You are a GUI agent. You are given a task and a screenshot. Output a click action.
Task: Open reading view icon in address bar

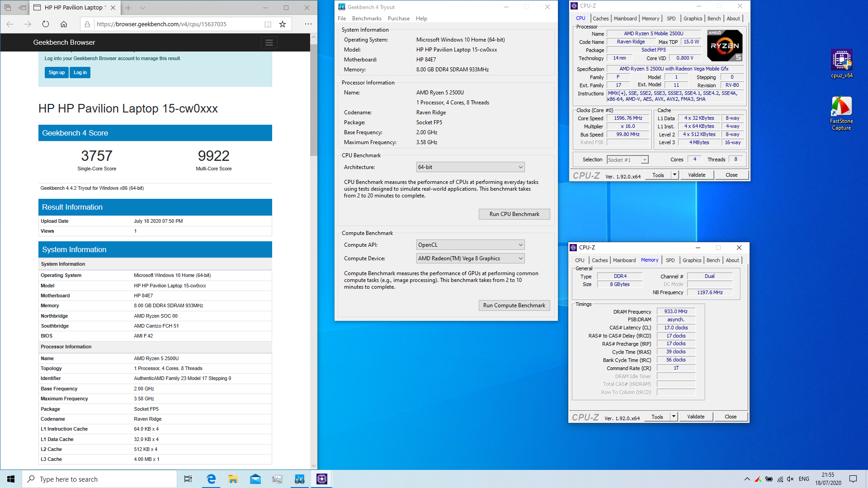click(268, 24)
